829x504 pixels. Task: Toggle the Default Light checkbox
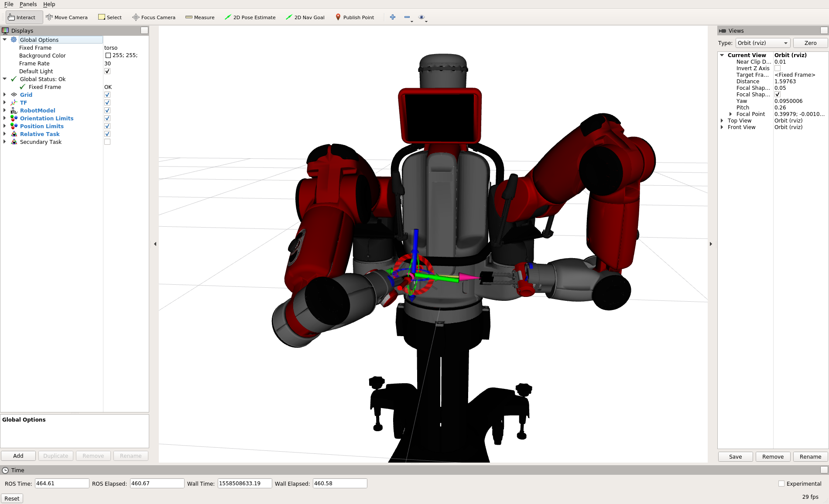point(107,71)
